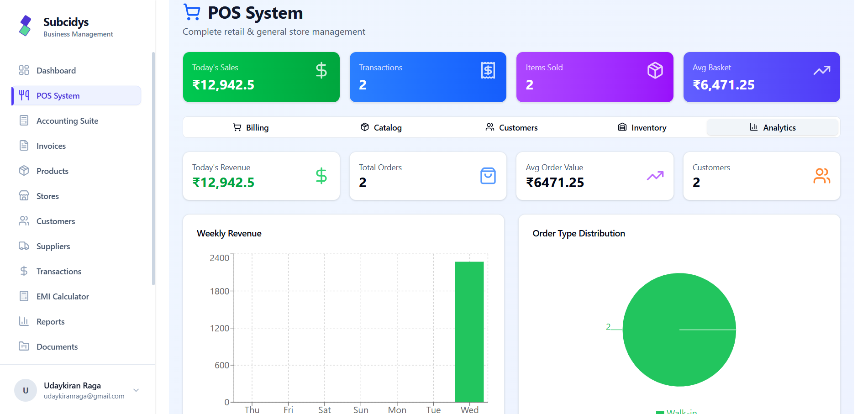Click the Reports bar chart icon
Screen dimensions: 868x414
pyautogui.click(x=24, y=321)
